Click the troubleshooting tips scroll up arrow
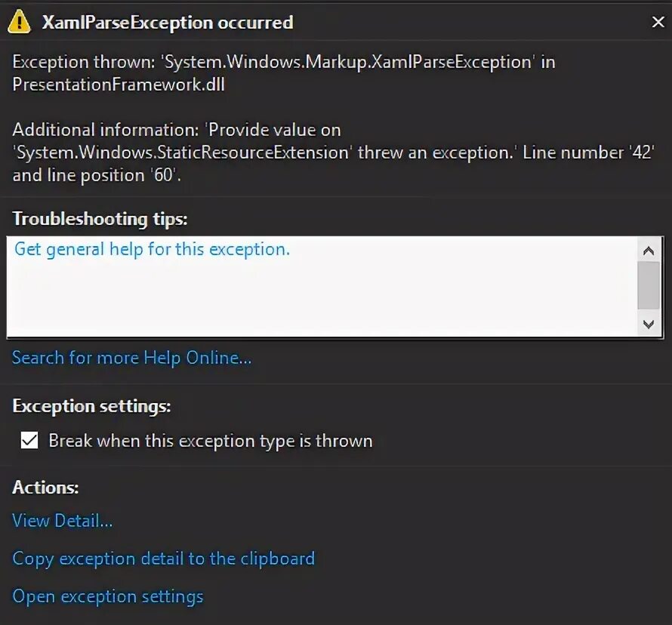 [x=649, y=250]
